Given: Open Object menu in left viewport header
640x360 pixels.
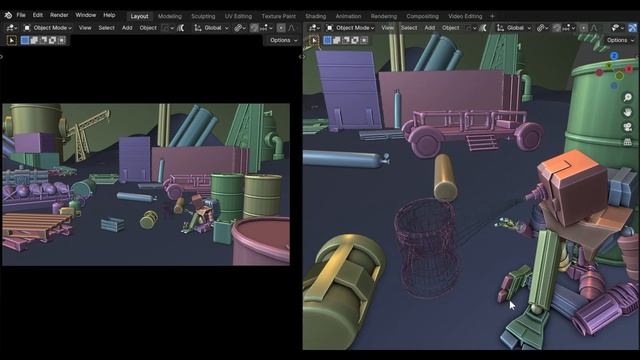Looking at the screenshot, I should point(148,28).
